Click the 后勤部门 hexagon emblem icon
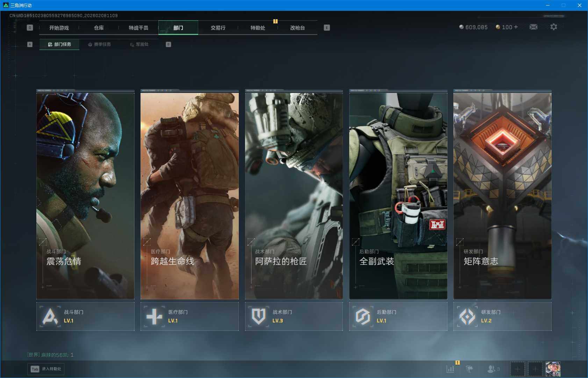The image size is (588, 378). (363, 317)
